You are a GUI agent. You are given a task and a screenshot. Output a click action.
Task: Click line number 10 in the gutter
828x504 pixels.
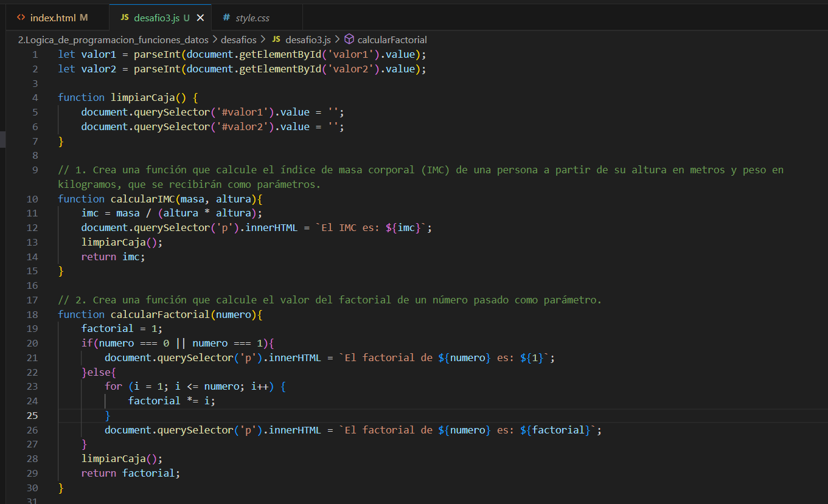[x=32, y=199]
